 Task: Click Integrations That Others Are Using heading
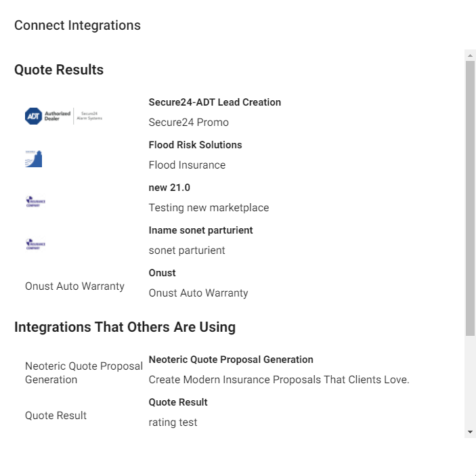(x=125, y=327)
